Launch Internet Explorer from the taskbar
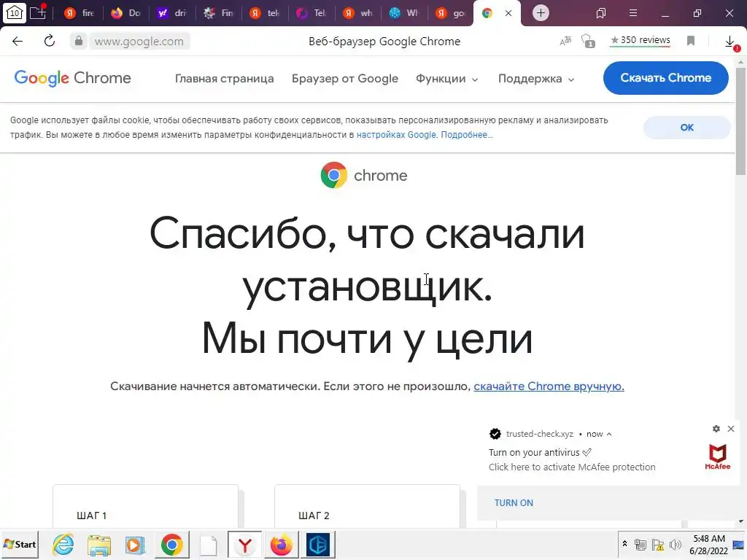 (63, 545)
